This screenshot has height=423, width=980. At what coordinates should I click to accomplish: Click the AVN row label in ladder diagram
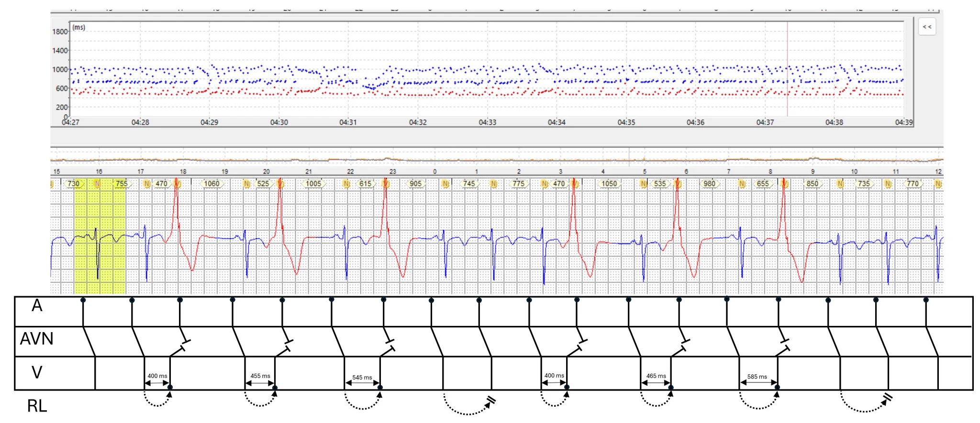tap(36, 339)
